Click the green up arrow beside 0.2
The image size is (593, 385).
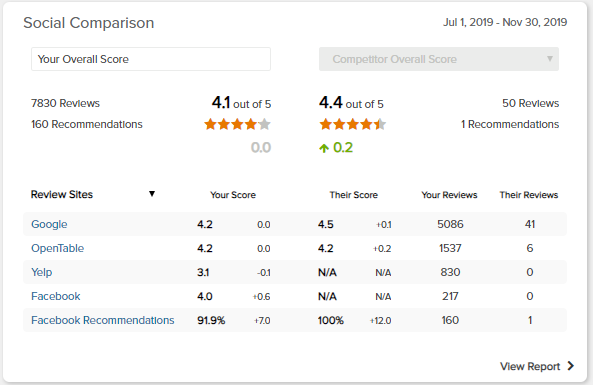(x=324, y=148)
